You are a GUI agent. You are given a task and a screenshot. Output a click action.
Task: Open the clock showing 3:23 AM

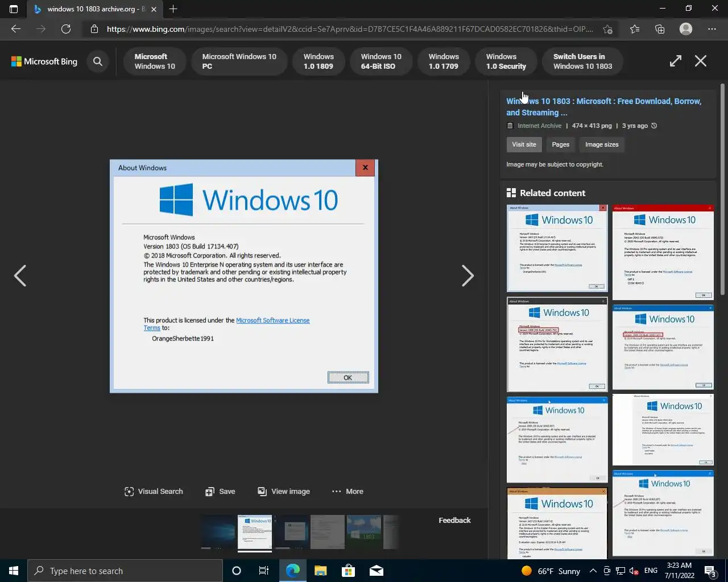[x=680, y=571]
